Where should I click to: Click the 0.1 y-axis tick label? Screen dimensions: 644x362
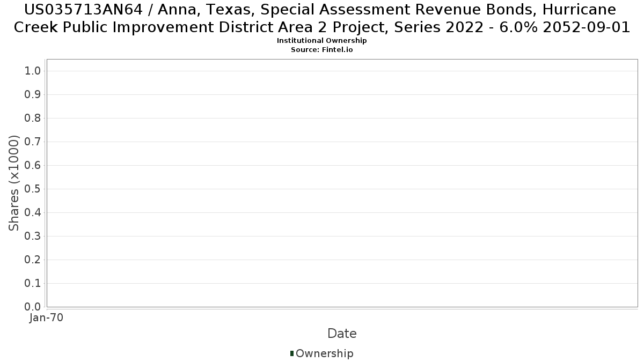(x=33, y=284)
